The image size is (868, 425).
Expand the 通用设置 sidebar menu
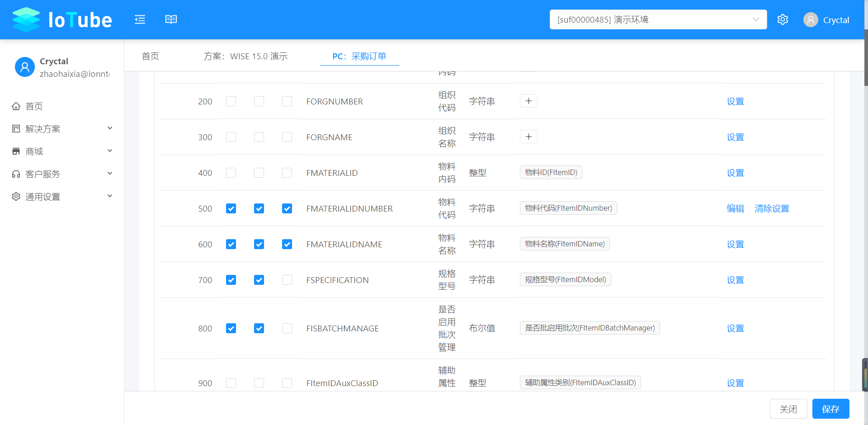[62, 197]
